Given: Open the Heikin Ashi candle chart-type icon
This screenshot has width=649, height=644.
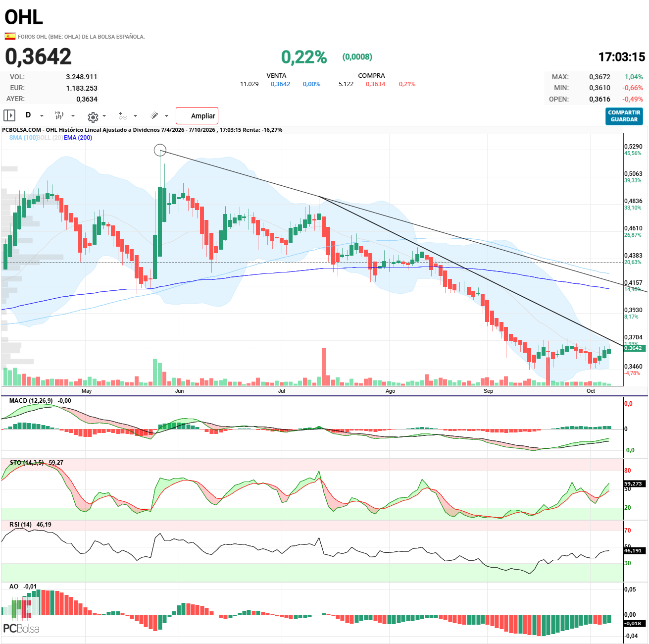Looking at the screenshot, I should tap(59, 115).
